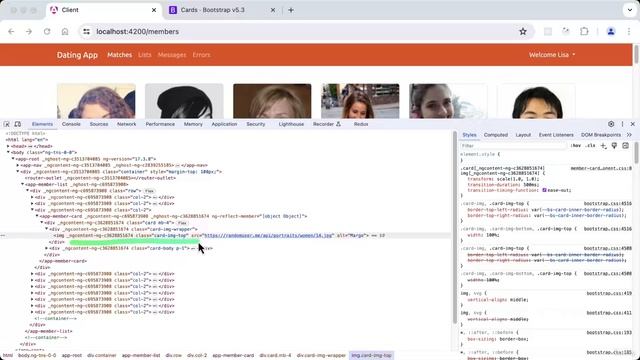Image resolution: width=640 pixels, height=360 pixels.
Task: Open the tab search dropdown
Action: pos(630,10)
